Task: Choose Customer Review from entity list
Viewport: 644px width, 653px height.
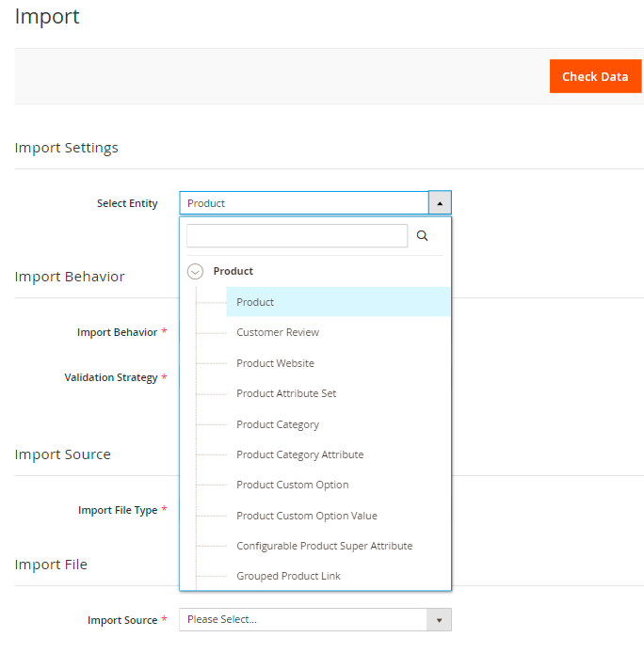Action: click(x=278, y=332)
